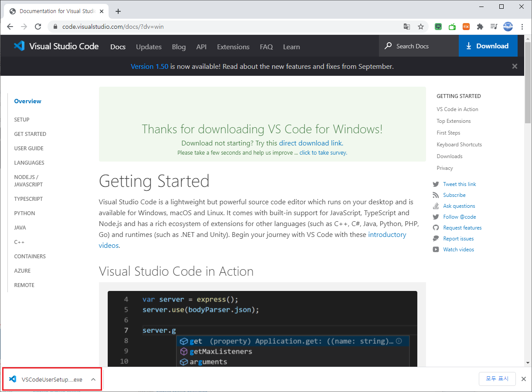
Task: Jump to Keyboard Shortcuts link
Action: 459,145
